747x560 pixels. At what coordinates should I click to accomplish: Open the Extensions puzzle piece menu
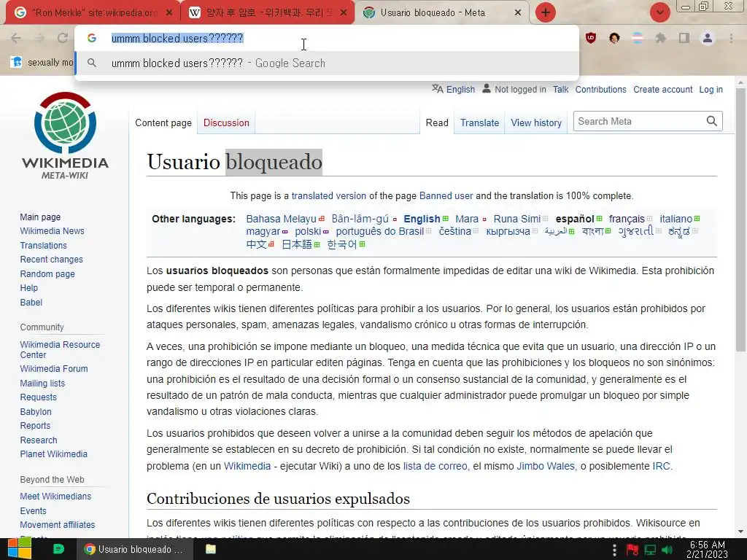click(x=661, y=38)
